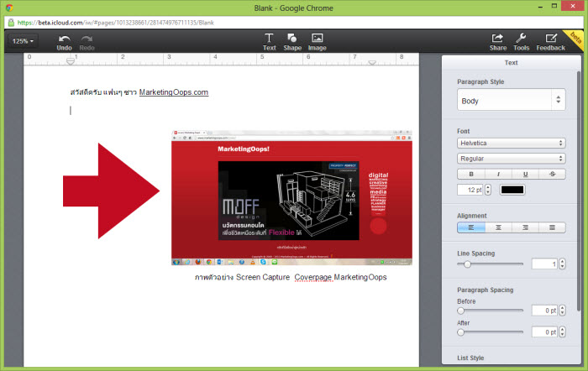Open the 125% zoom dropdown

pos(23,41)
